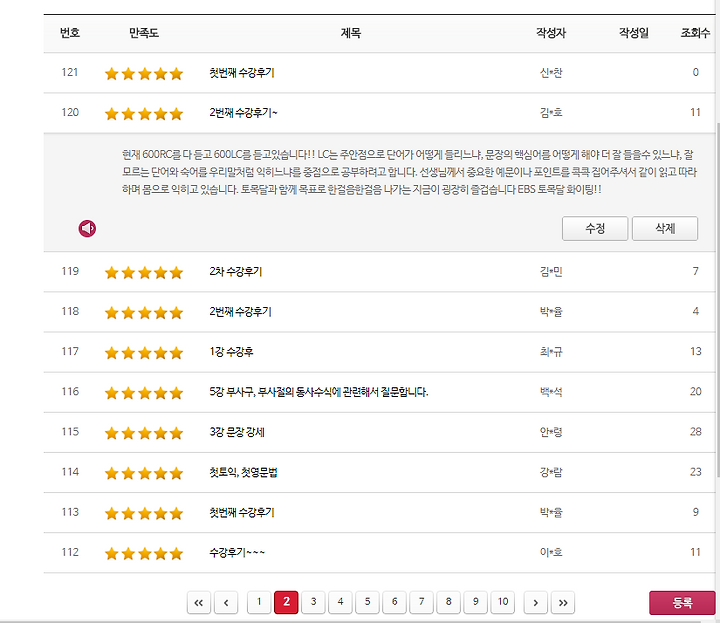The height and width of the screenshot is (623, 720).
Task: Jump to last page with double-right arrow
Action: tap(563, 602)
